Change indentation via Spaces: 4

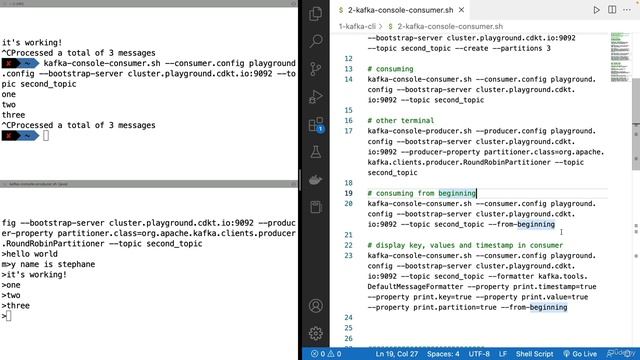443,354
